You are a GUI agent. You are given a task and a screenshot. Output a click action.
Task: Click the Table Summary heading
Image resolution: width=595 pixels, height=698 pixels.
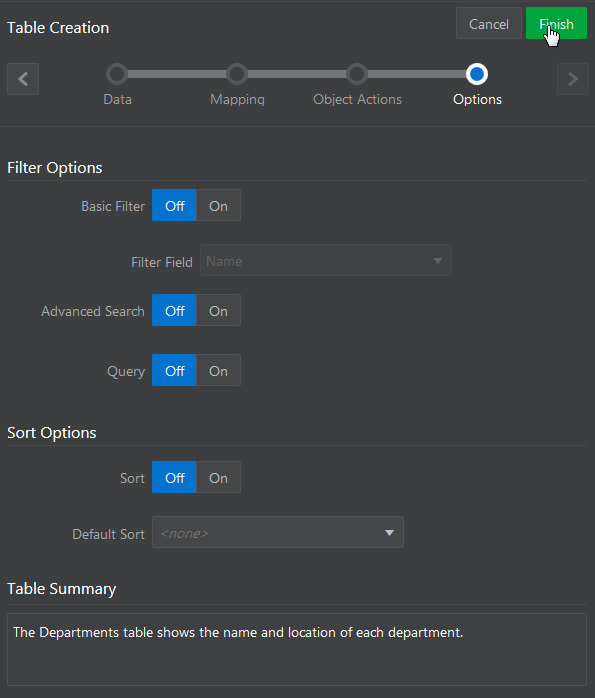click(61, 588)
